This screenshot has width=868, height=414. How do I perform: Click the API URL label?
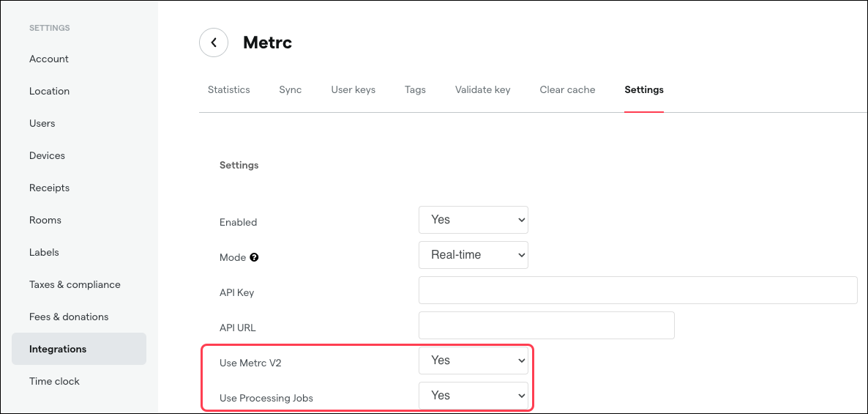[x=237, y=328]
